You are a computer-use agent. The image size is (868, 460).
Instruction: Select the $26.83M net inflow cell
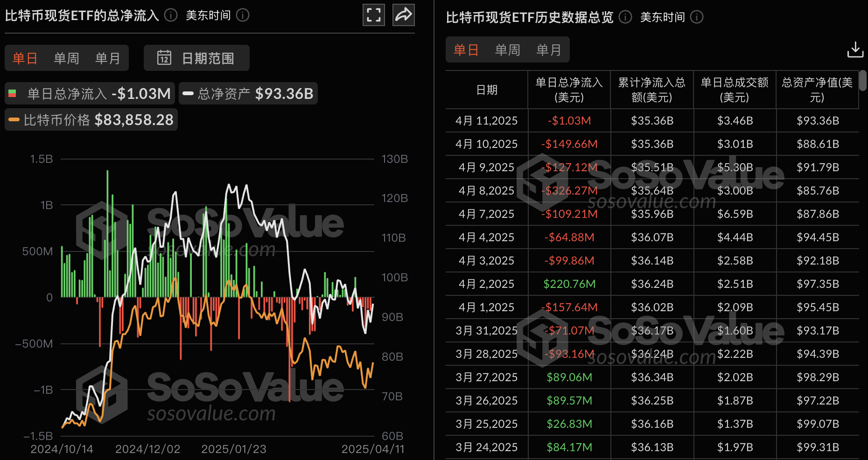click(569, 424)
